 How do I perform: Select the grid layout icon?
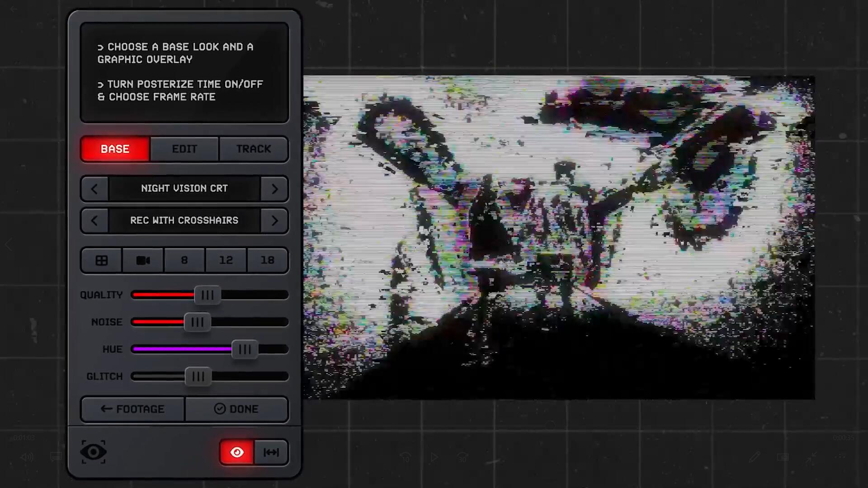point(101,260)
